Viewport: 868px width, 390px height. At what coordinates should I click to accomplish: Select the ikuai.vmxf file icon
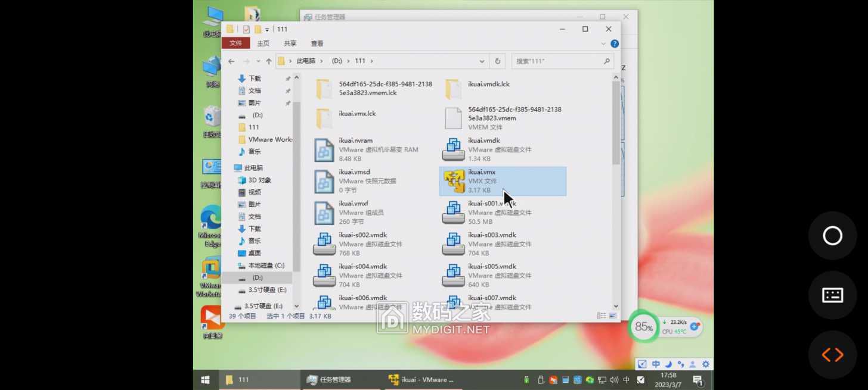coord(324,213)
